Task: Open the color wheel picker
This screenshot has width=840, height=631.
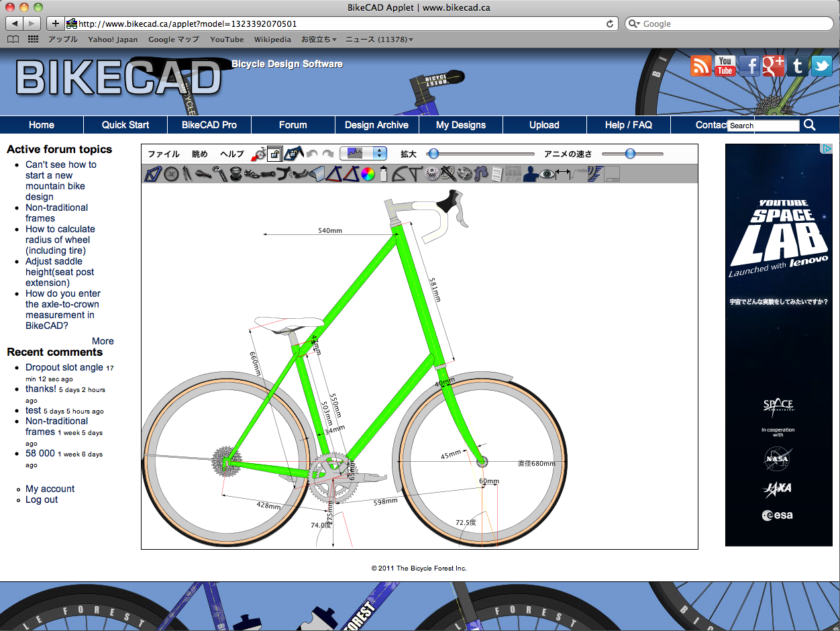Action: [368, 174]
